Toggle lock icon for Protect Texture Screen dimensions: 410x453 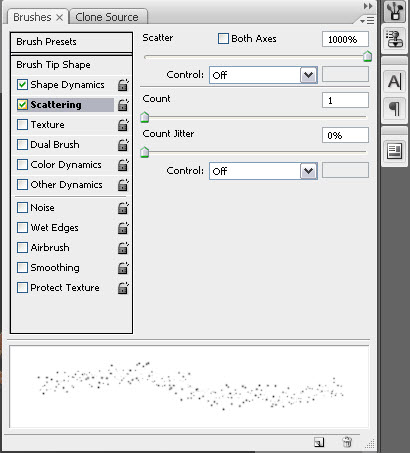tap(123, 288)
